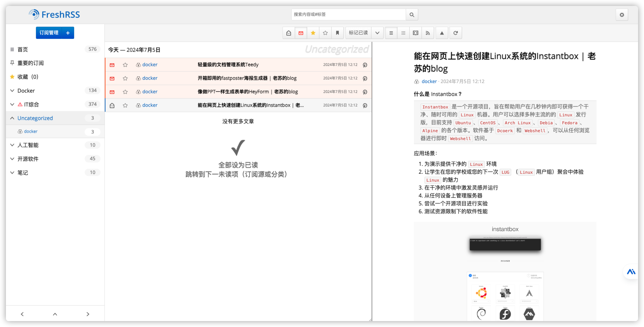
Task: Toggle show unread articles filter
Action: pos(301,33)
